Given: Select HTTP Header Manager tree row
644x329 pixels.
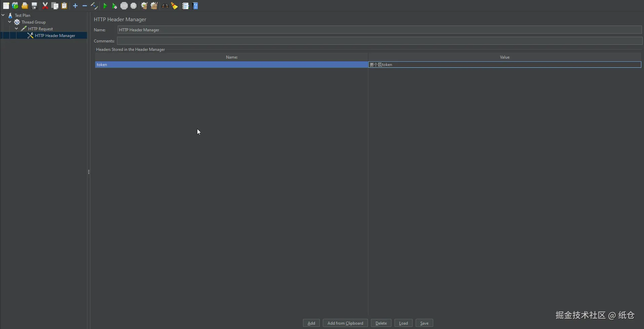Looking at the screenshot, I should click(44, 35).
